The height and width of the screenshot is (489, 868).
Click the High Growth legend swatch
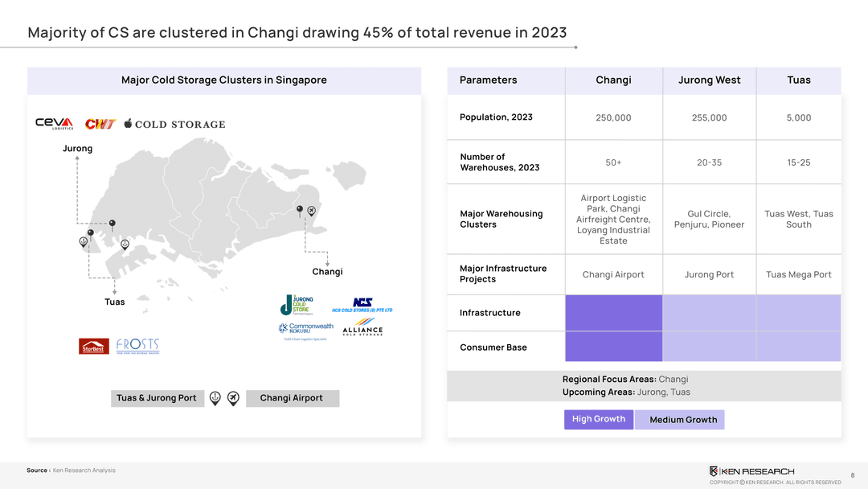(x=598, y=419)
